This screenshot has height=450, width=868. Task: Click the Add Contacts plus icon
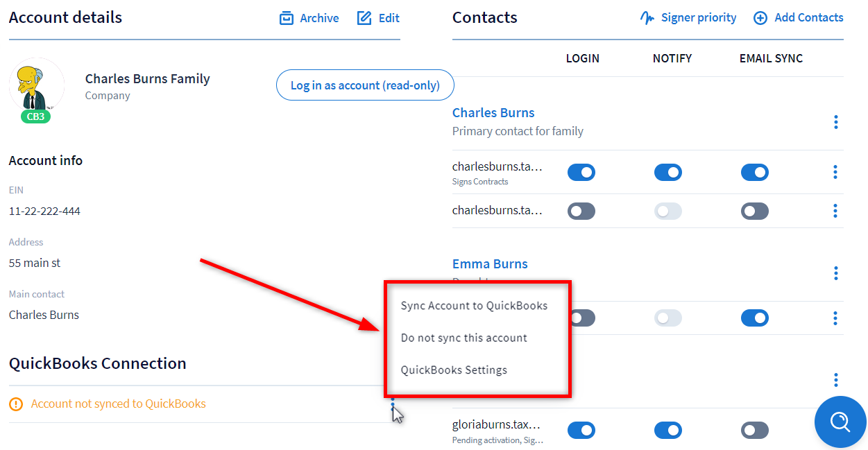tap(760, 18)
